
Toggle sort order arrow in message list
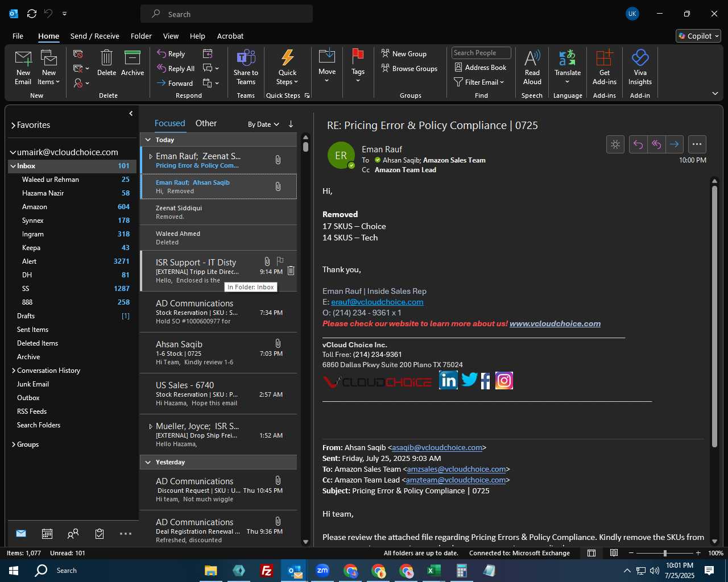coord(291,124)
